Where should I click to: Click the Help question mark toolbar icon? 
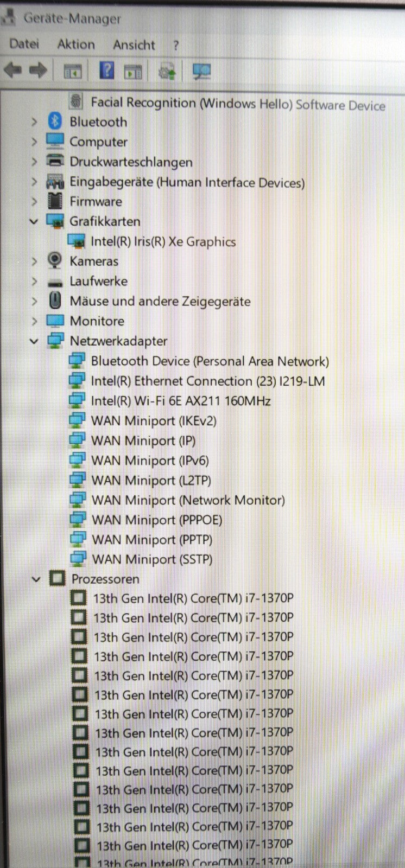click(107, 70)
